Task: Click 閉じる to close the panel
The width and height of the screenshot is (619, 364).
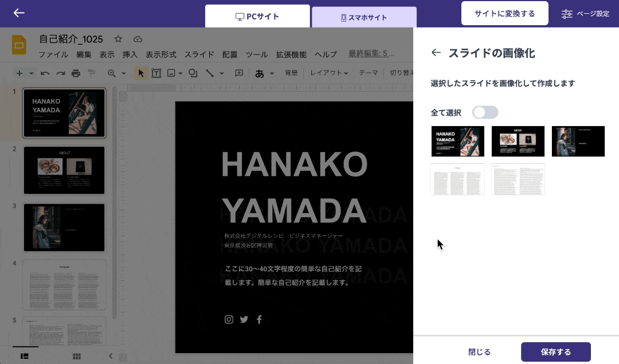Action: pos(479,352)
